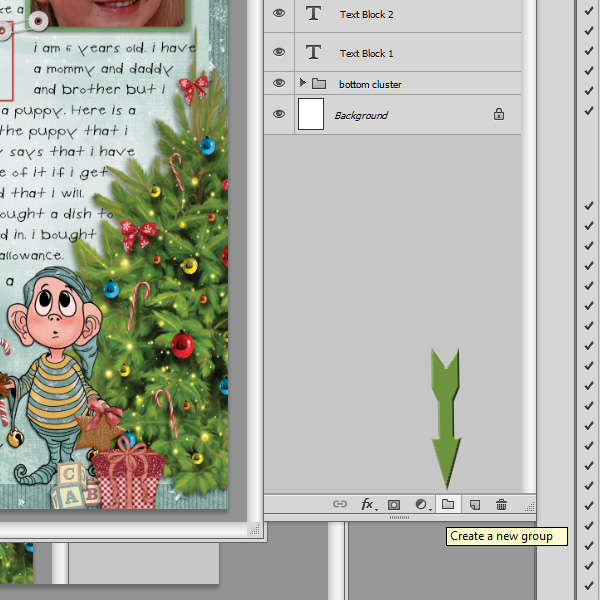Viewport: 600px width, 600px height.
Task: Toggle visibility of bottom cluster group
Action: click(x=279, y=83)
